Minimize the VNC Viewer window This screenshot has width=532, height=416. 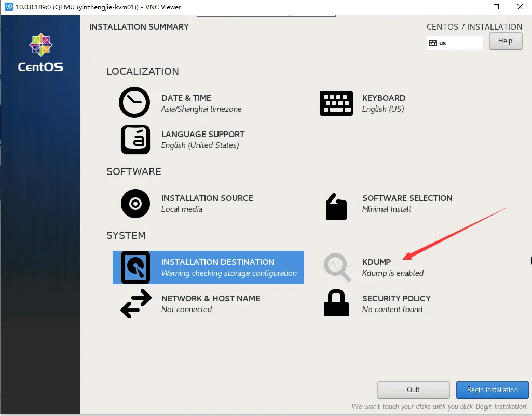(x=473, y=7)
